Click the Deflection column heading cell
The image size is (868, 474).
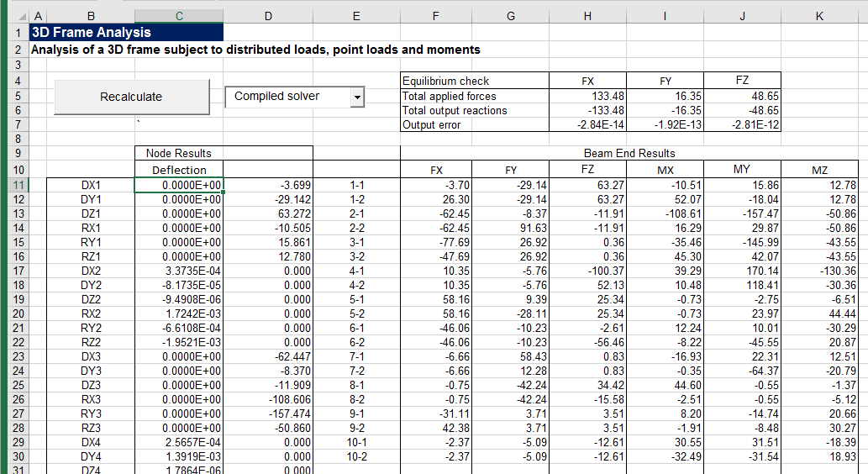click(x=179, y=170)
